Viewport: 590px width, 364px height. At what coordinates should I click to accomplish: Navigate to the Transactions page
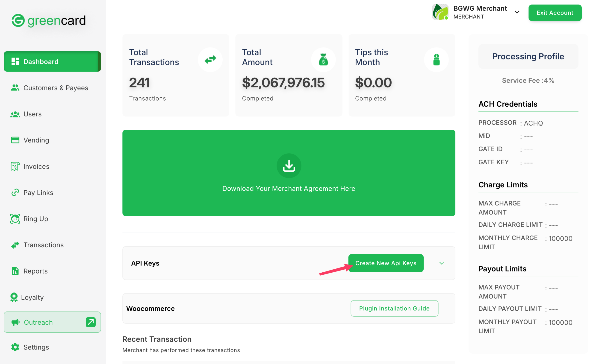43,245
